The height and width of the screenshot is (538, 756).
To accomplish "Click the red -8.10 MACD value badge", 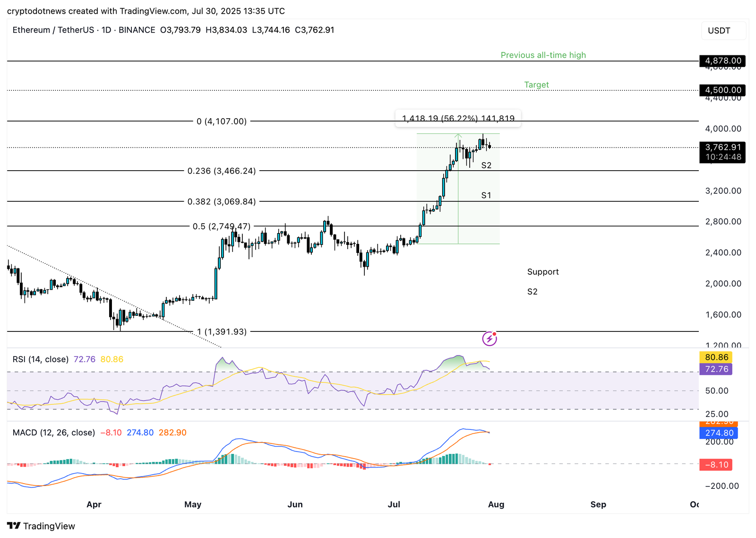I will point(715,465).
